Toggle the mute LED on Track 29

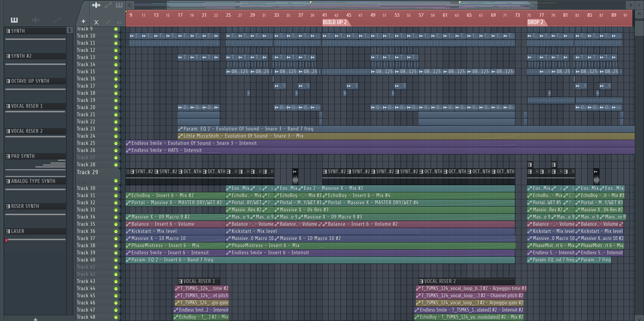pos(116,181)
